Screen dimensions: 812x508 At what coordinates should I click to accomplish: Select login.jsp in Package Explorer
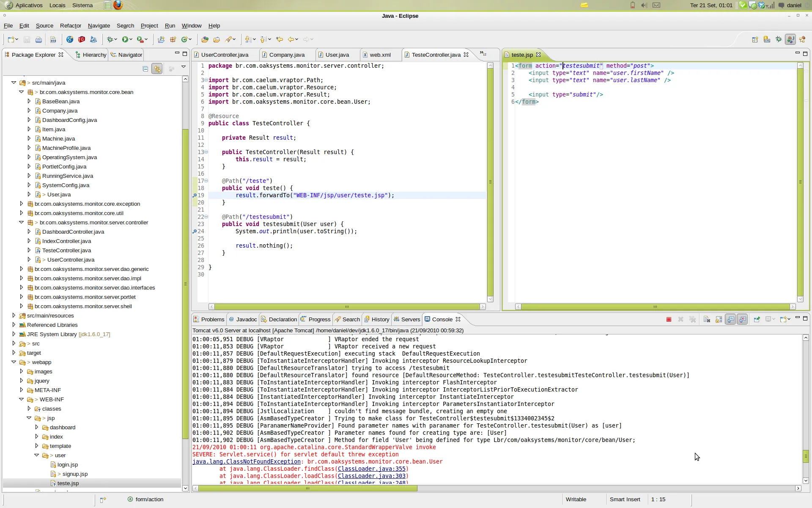(68, 464)
